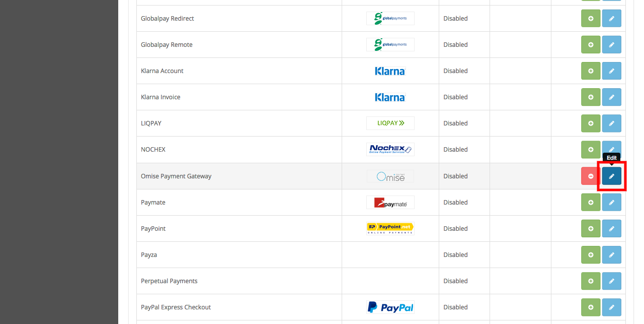Install the Paymate payment extension
644x324 pixels.
pyautogui.click(x=591, y=203)
